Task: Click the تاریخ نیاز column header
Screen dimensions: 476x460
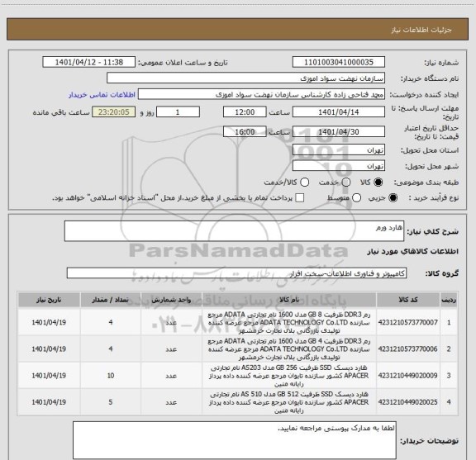Action: (49, 300)
